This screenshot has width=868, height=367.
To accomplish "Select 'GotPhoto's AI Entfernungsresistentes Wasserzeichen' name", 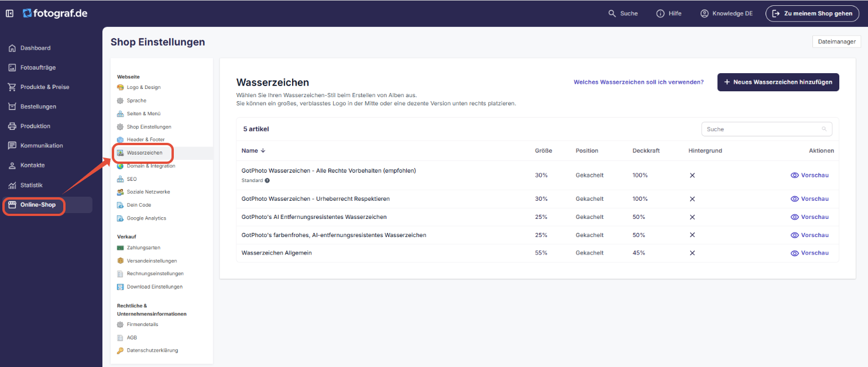I will tap(314, 217).
